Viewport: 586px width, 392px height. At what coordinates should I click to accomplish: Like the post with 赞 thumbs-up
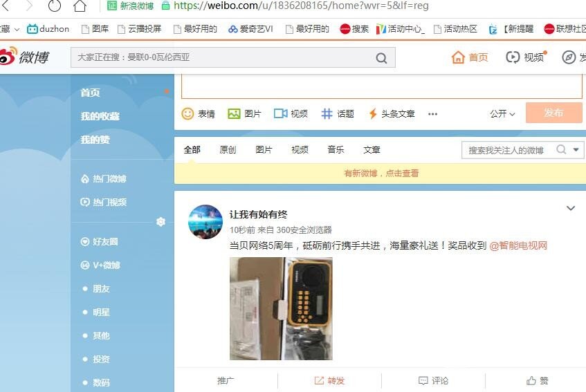click(x=537, y=380)
